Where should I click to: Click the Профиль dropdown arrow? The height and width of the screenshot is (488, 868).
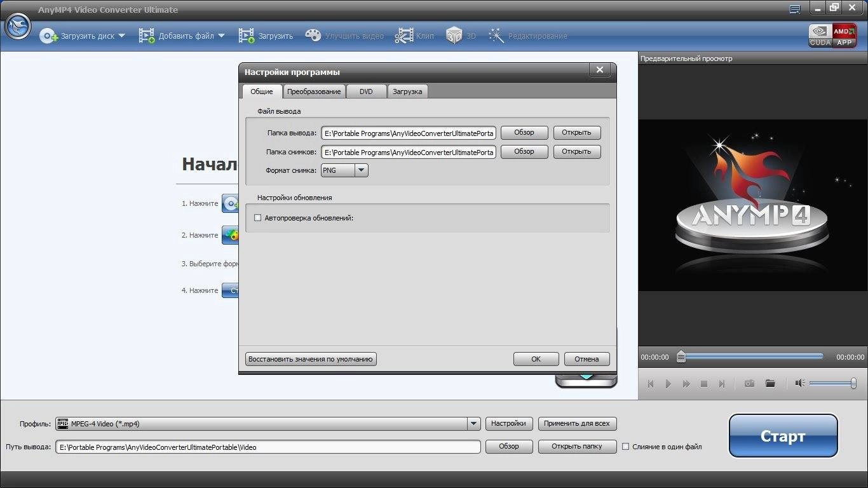point(473,424)
